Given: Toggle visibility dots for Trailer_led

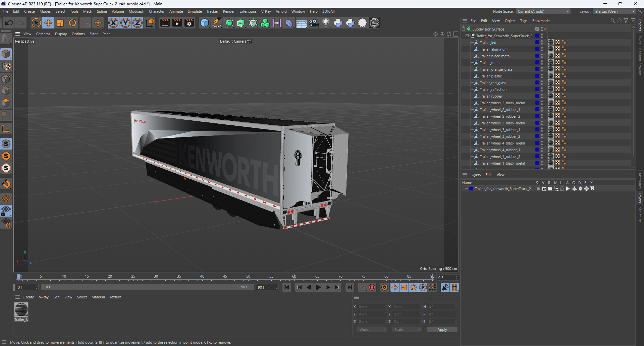Looking at the screenshot, I should (x=542, y=43).
